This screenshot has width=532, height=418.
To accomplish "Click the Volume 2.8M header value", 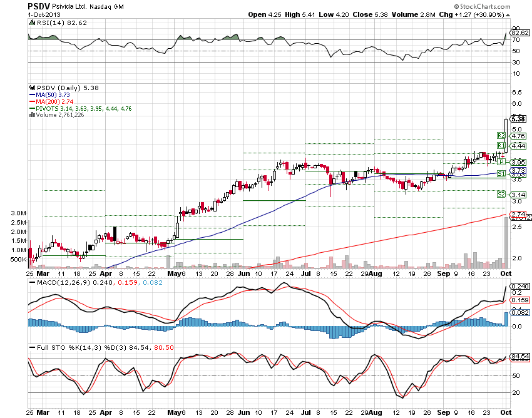I will [x=414, y=14].
